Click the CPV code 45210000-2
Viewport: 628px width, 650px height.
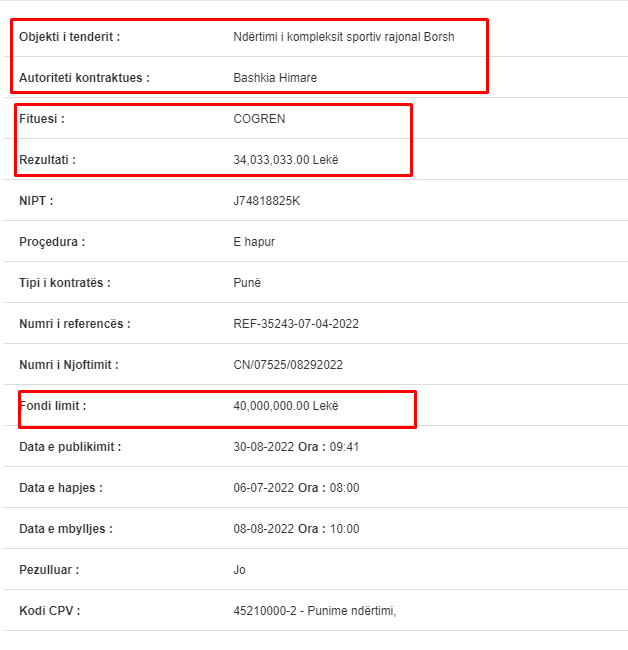tap(265, 611)
